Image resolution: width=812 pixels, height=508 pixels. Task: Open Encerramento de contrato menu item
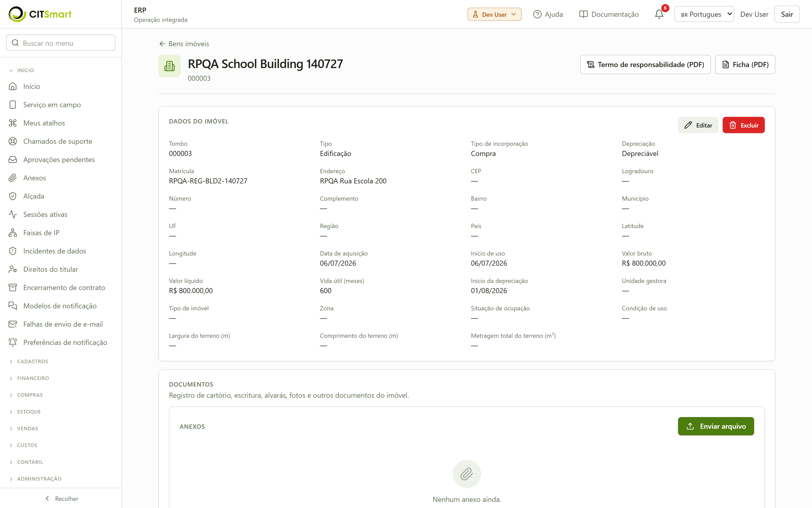[61, 288]
